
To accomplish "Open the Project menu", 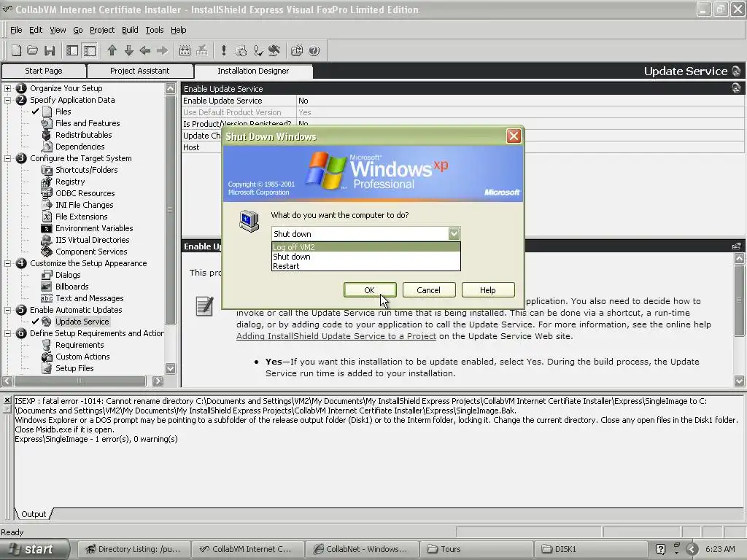I will (102, 30).
